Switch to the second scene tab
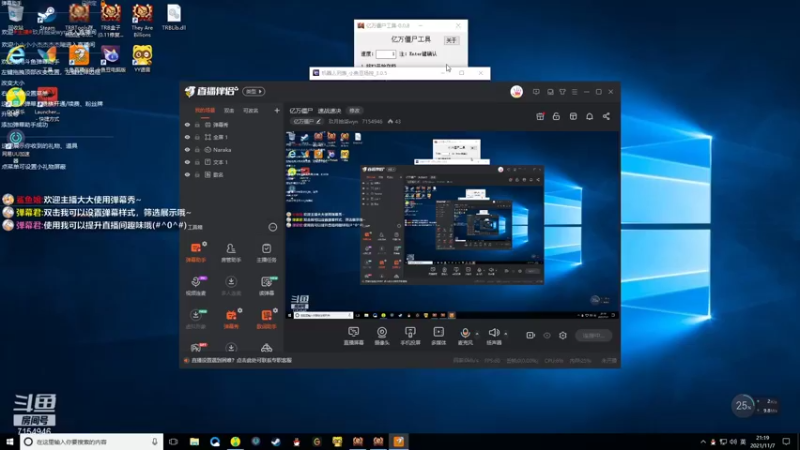This screenshot has height=450, width=800. coord(229,110)
